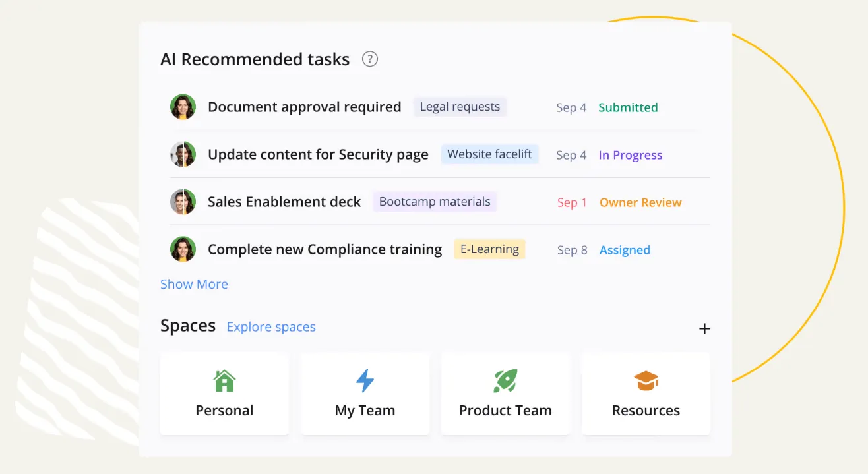The height and width of the screenshot is (474, 868).
Task: Click the AI Recommended tasks heading
Action: (x=255, y=59)
